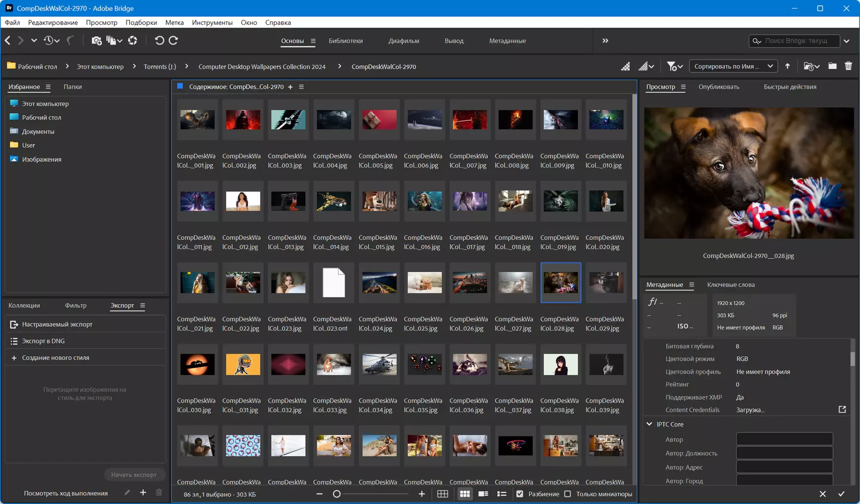
Task: Switch to details list view
Action: point(483,494)
